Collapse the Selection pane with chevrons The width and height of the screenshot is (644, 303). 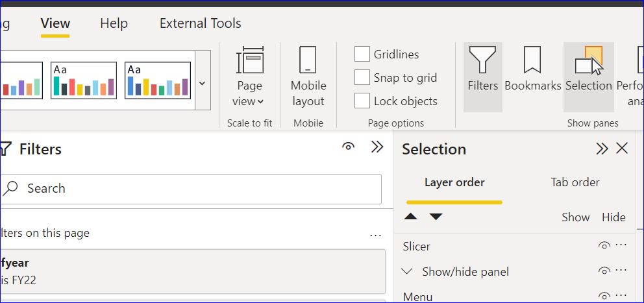pyautogui.click(x=602, y=149)
